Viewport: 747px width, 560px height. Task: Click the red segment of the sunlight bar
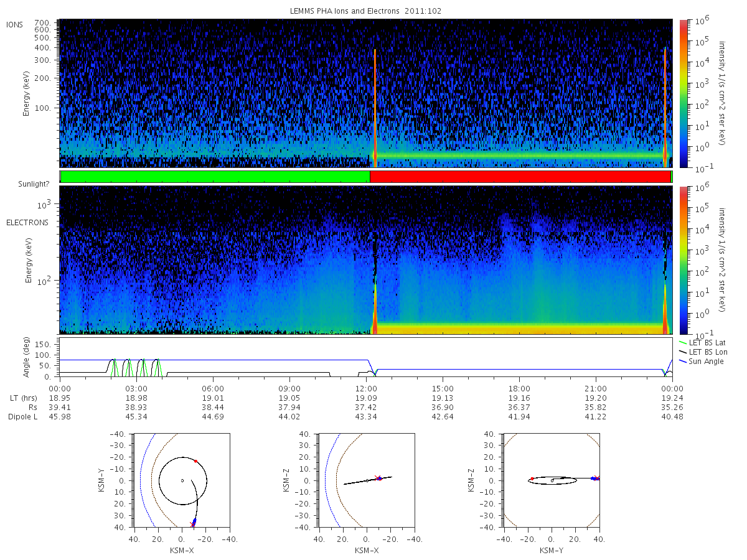tap(520, 177)
